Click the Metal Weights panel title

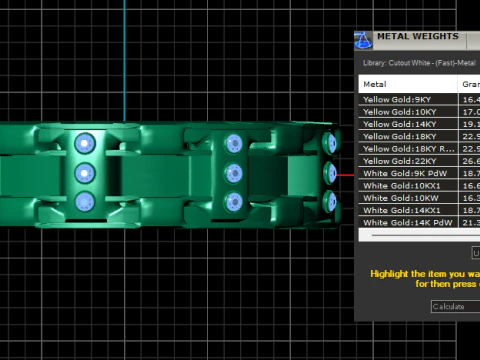[x=418, y=36]
